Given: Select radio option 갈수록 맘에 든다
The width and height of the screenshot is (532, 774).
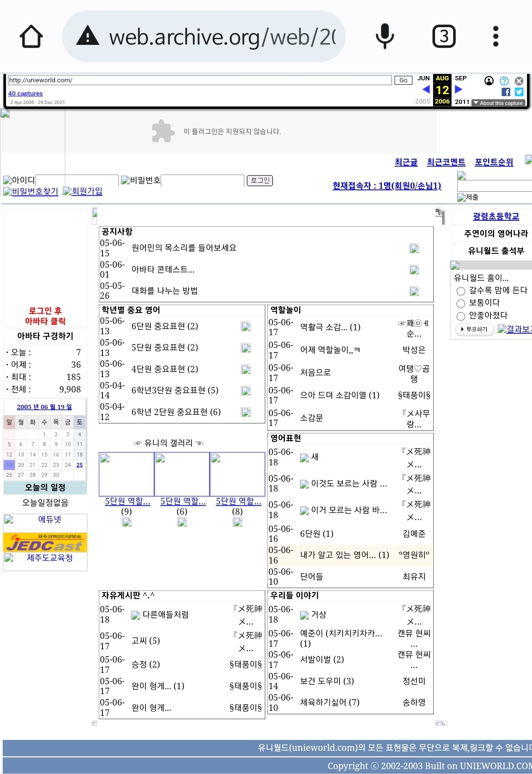Looking at the screenshot, I should click(x=461, y=291).
